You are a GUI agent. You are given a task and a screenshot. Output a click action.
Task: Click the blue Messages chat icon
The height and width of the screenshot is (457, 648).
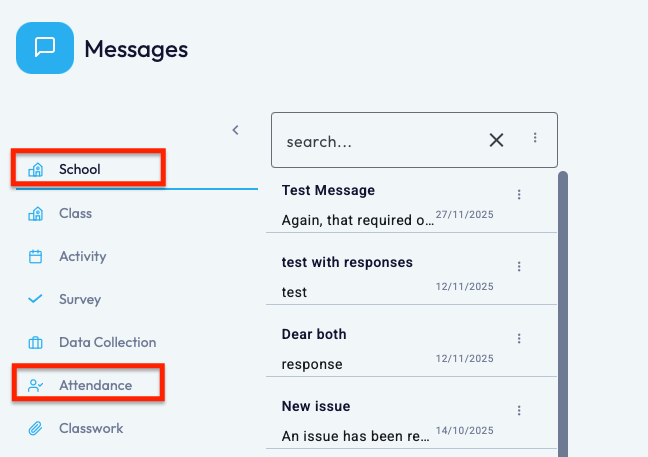[45, 48]
